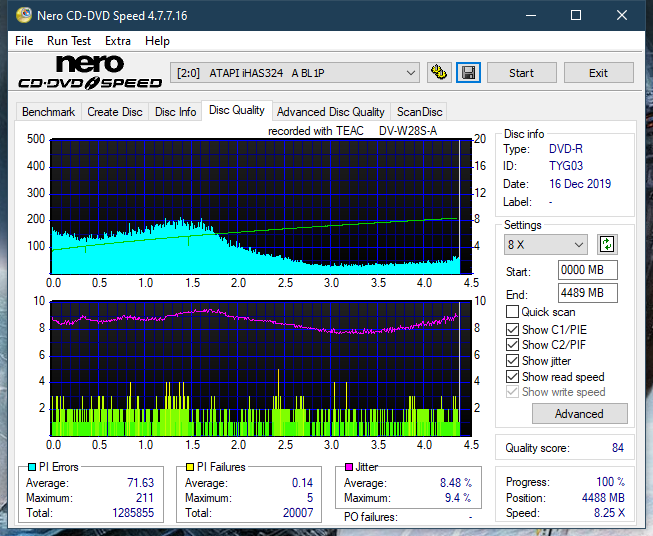Click the magenta Jitter legend swatch
This screenshot has height=536, width=653.
[349, 467]
